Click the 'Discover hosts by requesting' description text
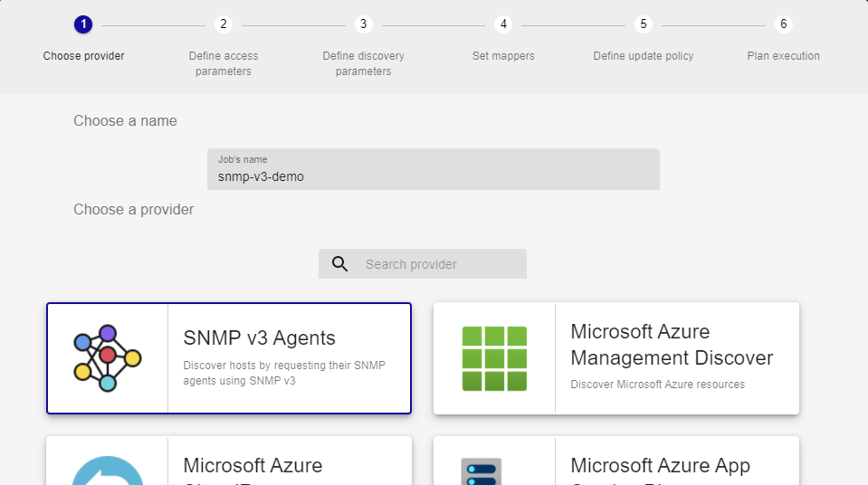Viewport: 868px width, 485px height. click(284, 373)
